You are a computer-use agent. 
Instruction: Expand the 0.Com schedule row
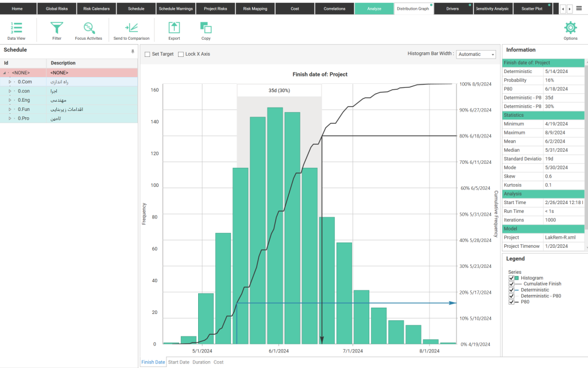[10, 82]
